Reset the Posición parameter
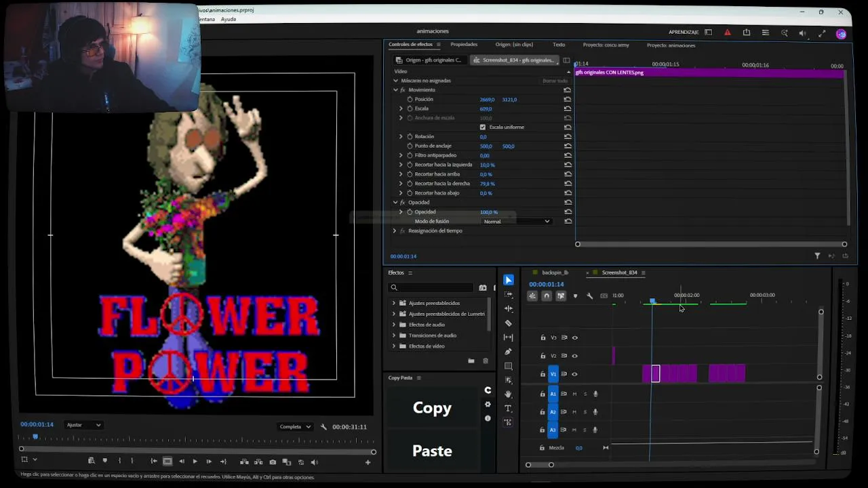868x488 pixels. tap(567, 100)
